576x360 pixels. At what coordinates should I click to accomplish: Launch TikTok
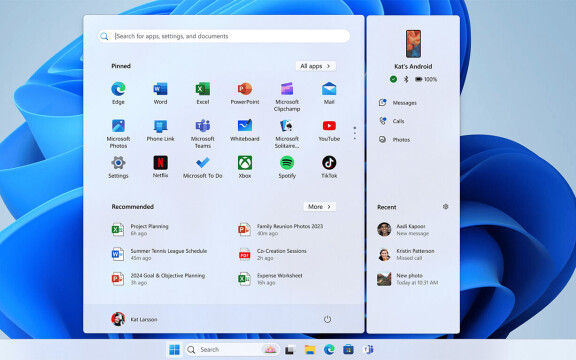point(329,167)
